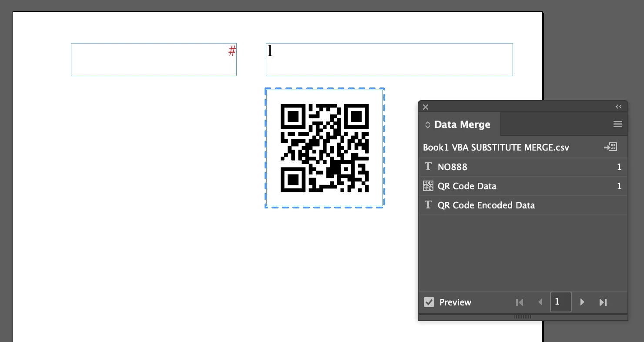Screen dimensions: 644x342
Task: Click the text frame containing 1
Action: coord(389,60)
